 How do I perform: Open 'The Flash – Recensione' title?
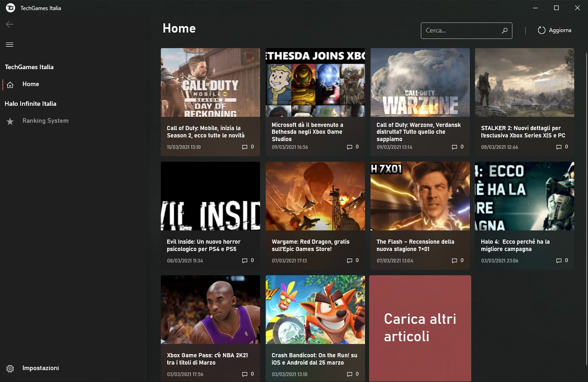(415, 246)
